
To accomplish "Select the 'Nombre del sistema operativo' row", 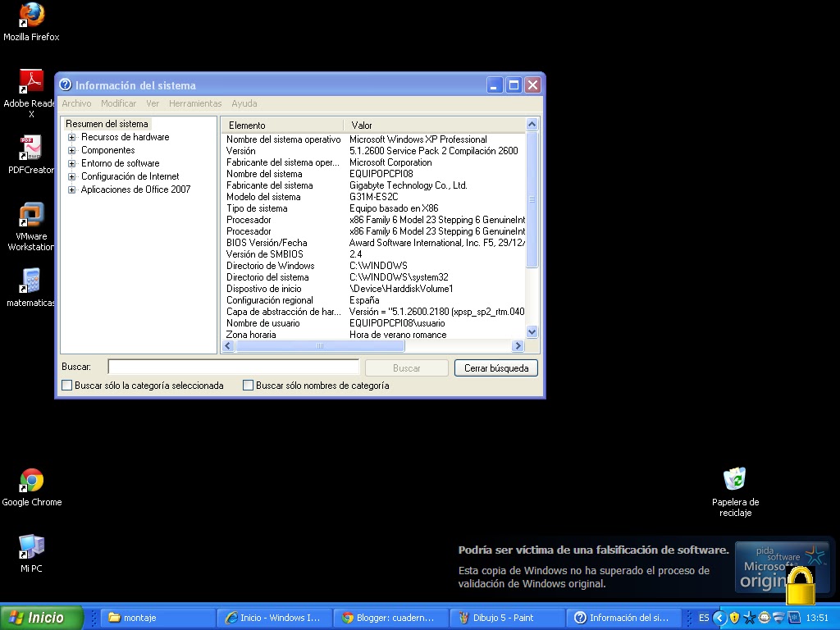I will tap(375, 139).
